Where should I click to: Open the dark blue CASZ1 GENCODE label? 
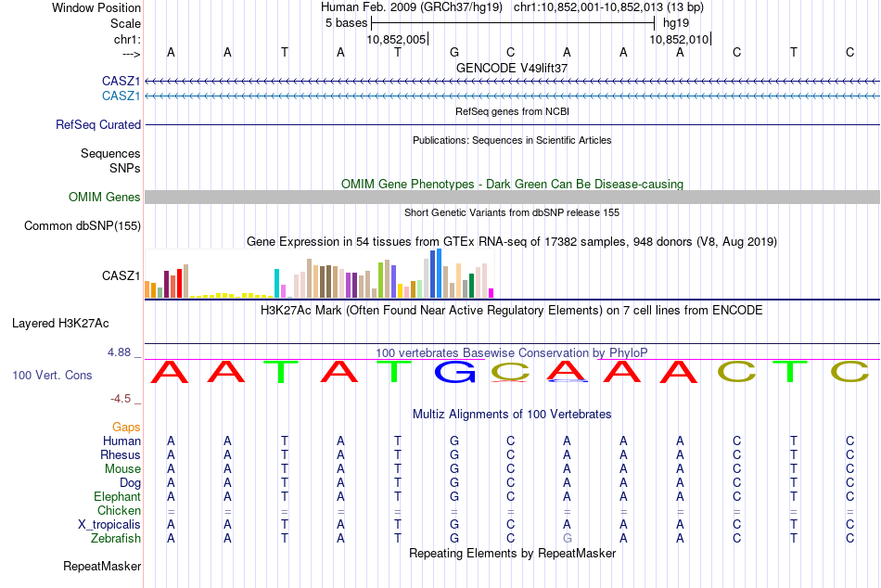[121, 82]
